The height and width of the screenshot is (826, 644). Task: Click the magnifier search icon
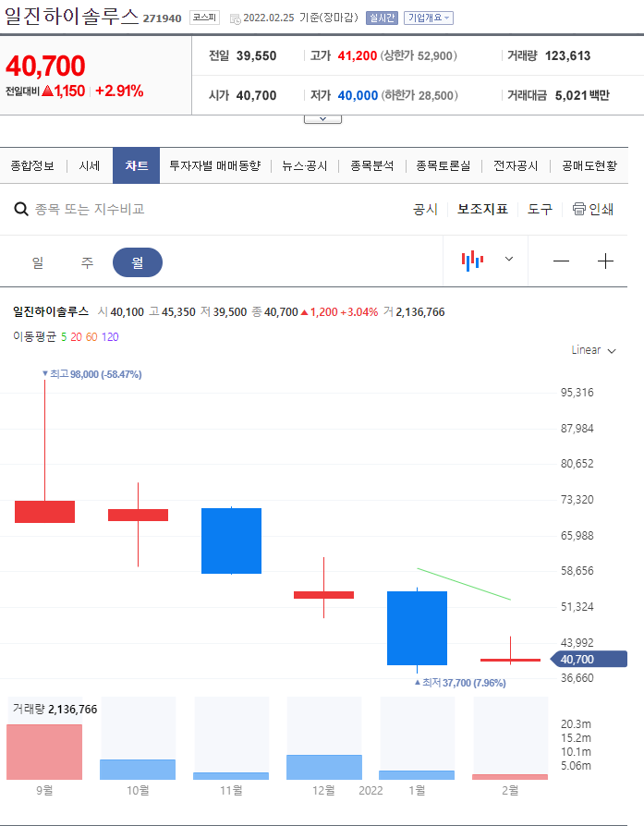(x=21, y=209)
